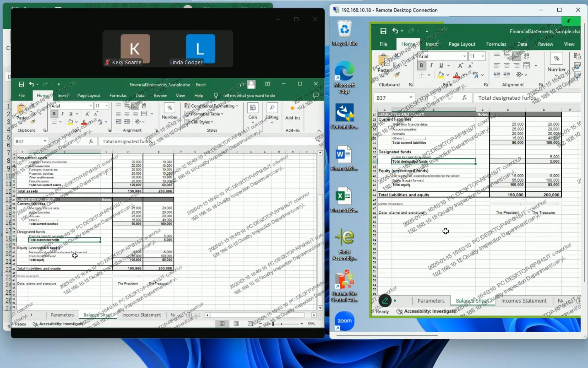Expand the font size 11 dropdown

(483, 56)
